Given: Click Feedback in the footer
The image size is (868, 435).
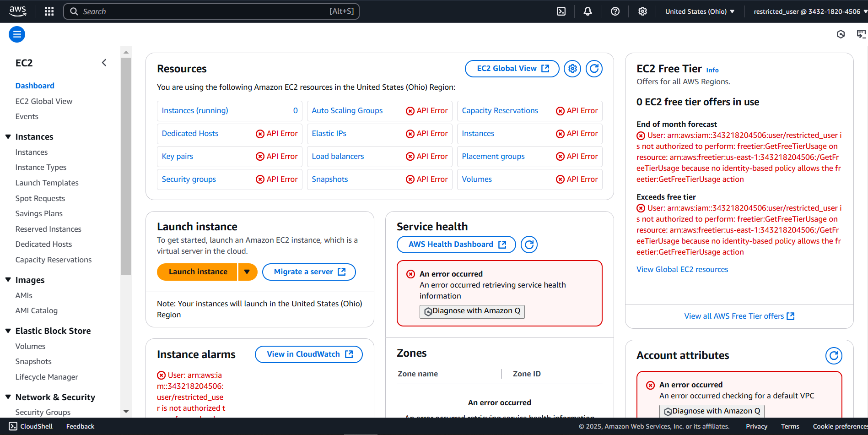Looking at the screenshot, I should (81, 426).
